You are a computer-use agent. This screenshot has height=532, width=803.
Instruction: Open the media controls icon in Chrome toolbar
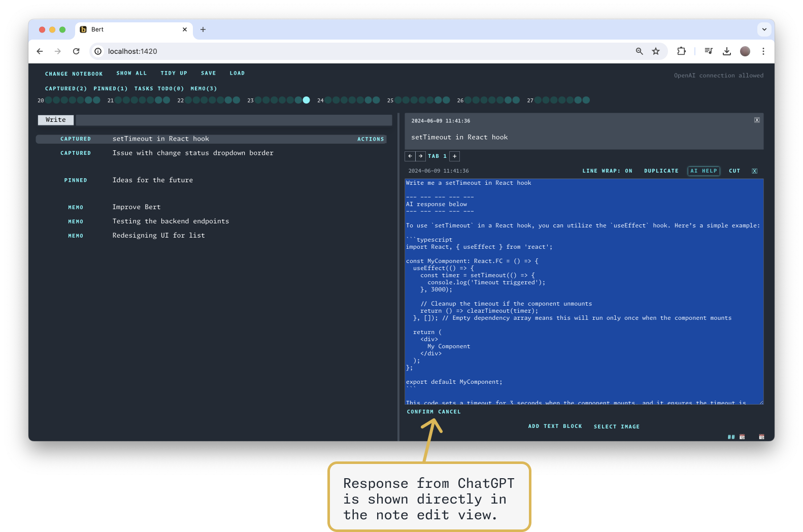tap(709, 51)
